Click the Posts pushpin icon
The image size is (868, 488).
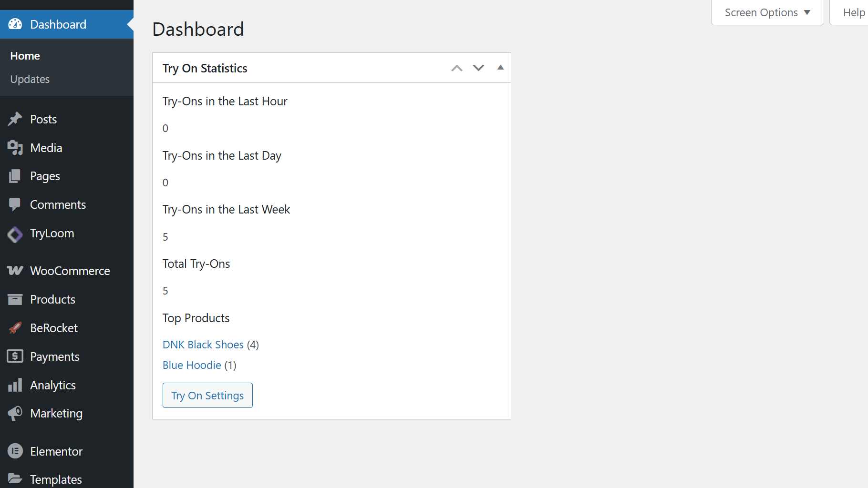(15, 119)
